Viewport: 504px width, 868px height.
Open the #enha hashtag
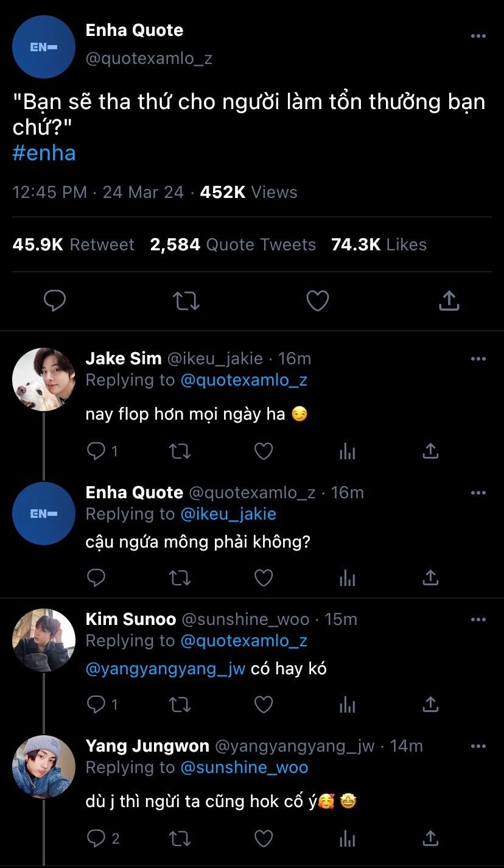[x=44, y=153]
